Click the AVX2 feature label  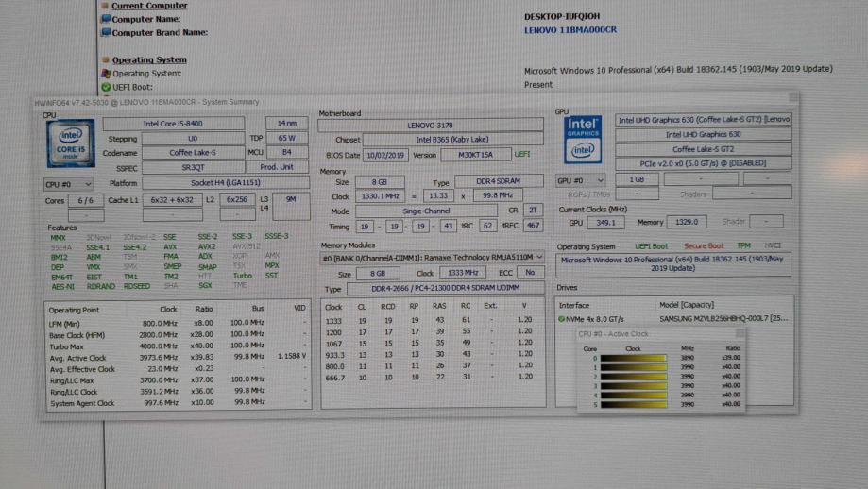pyautogui.click(x=207, y=246)
